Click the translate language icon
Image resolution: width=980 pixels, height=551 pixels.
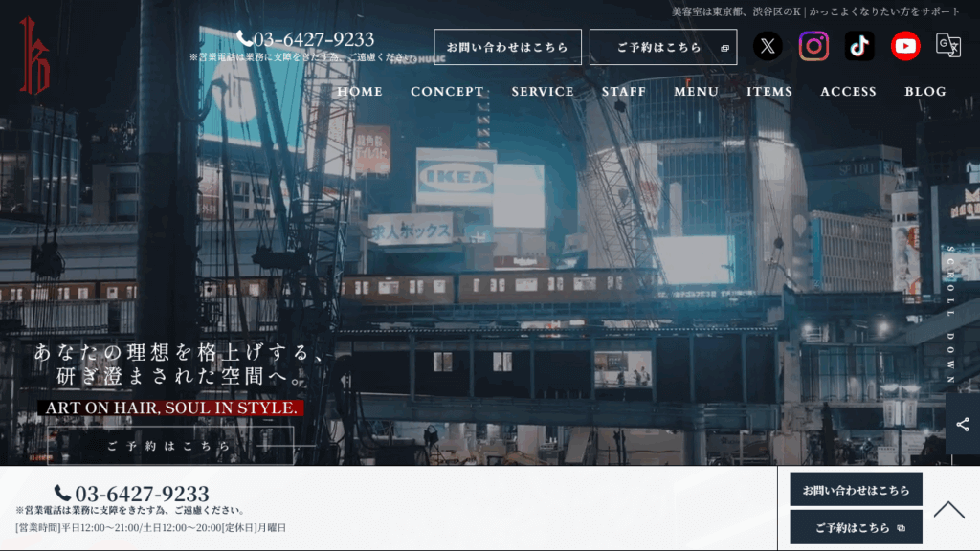948,46
